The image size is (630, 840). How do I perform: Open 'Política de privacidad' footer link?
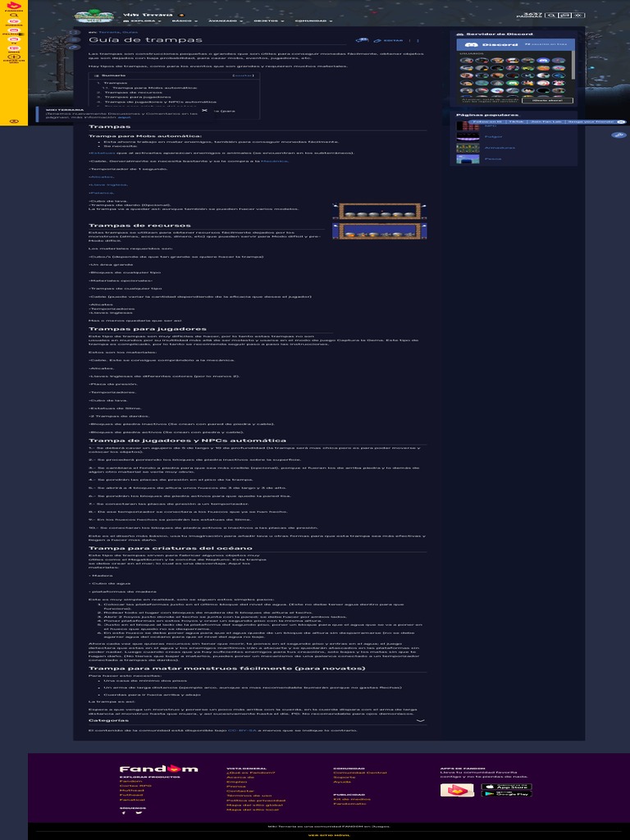(256, 801)
